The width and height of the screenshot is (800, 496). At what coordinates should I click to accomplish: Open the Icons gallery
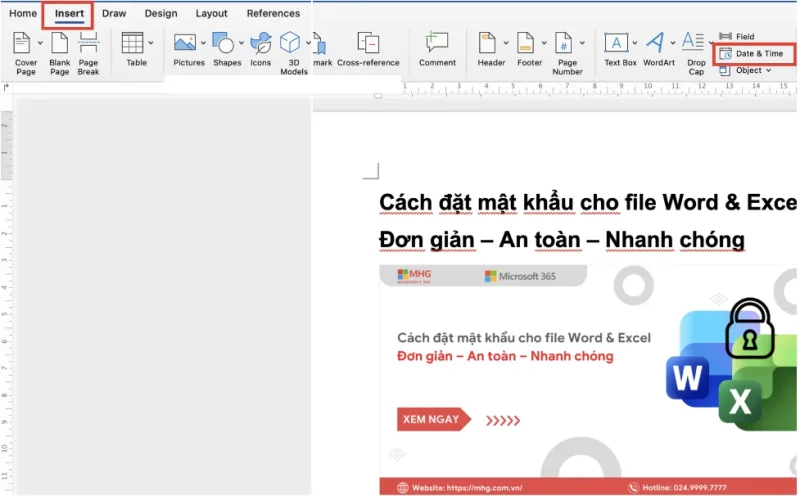click(x=260, y=49)
